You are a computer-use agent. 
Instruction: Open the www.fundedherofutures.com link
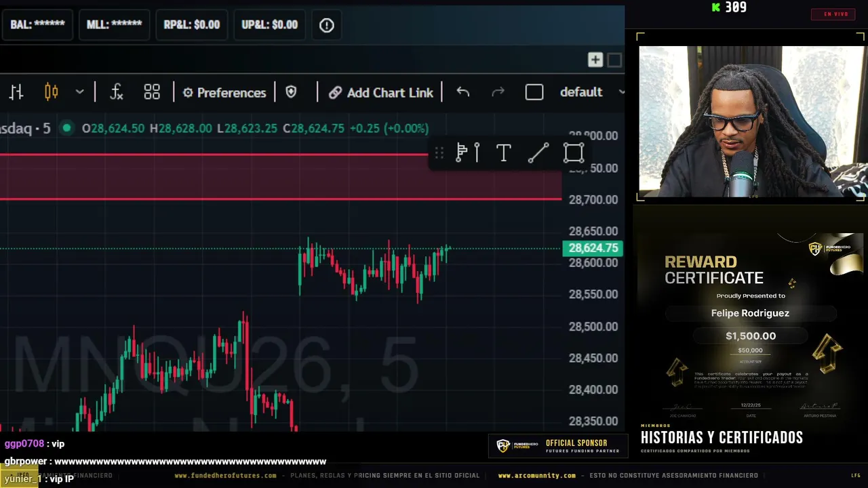coord(226,476)
